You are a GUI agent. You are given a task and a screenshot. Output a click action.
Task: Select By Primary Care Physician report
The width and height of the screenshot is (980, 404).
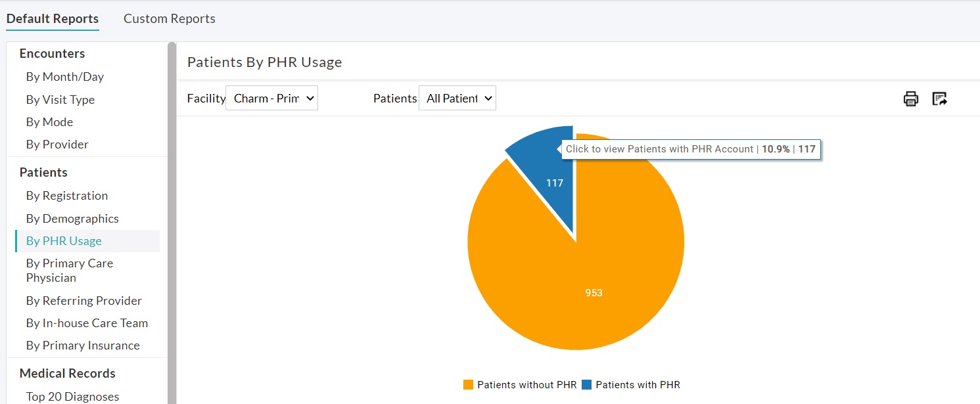point(69,270)
